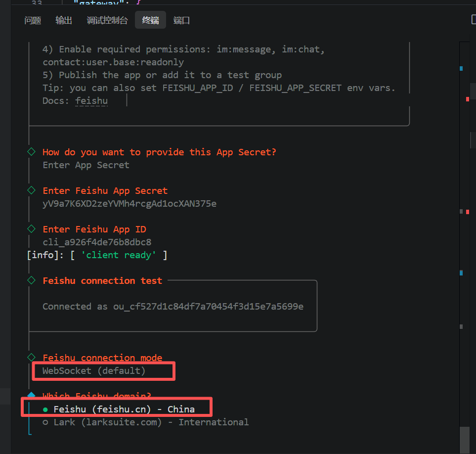Click the diamond next to 'Enter Feishu App ID'
The height and width of the screenshot is (454, 476).
point(32,229)
